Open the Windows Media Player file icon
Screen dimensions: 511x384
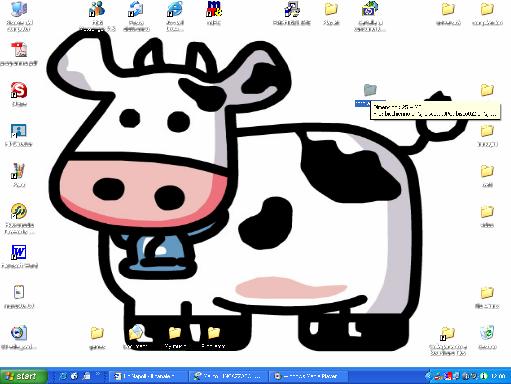point(19,333)
